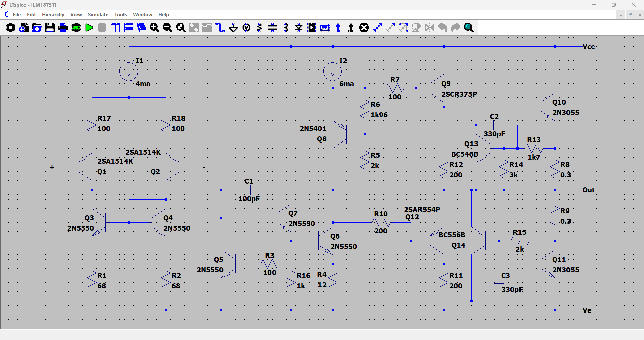This screenshot has width=644, height=340.
Task: Click the '6ma' value of I2
Action: 347,84
